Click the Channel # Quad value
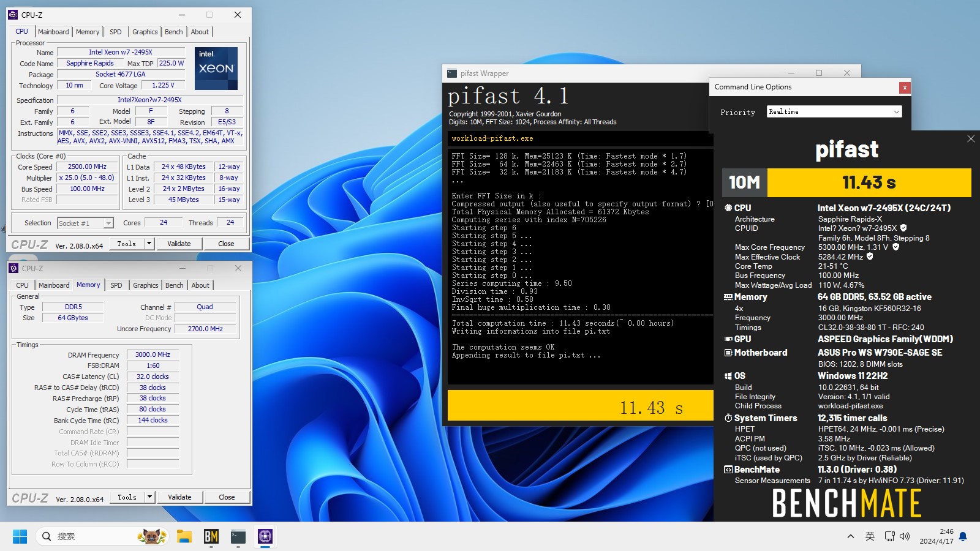 (205, 307)
